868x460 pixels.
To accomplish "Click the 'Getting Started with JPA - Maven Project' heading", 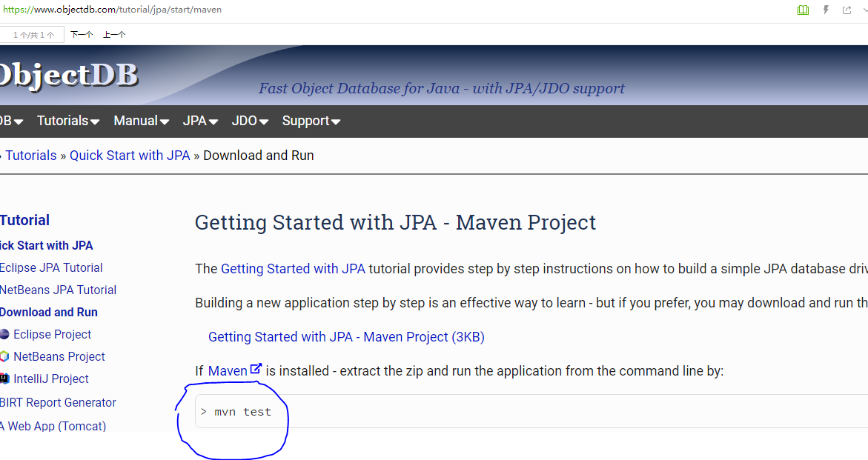I will [395, 222].
